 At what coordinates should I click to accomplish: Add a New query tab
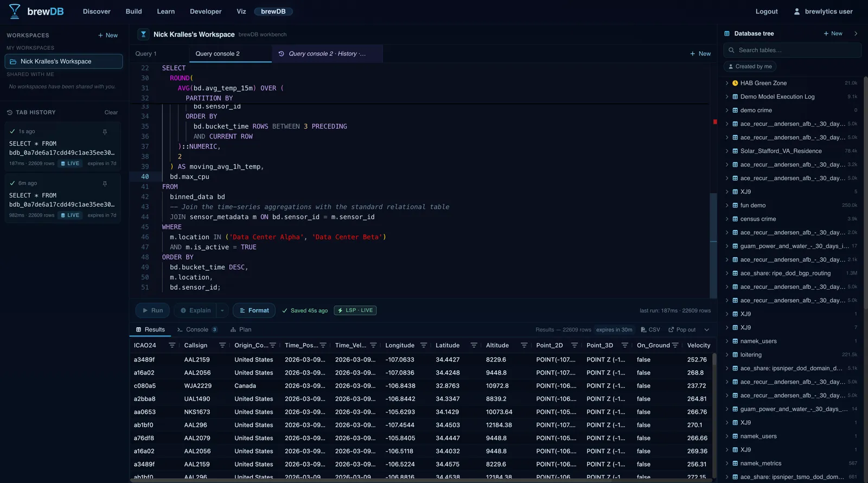pos(700,54)
